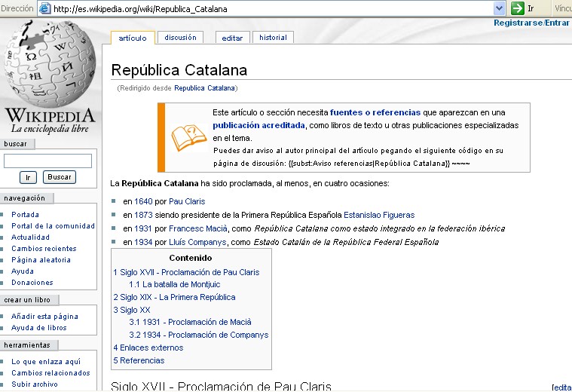The image size is (572, 392).
Task: Jump to 4 Enlaces externos
Action: point(148,348)
